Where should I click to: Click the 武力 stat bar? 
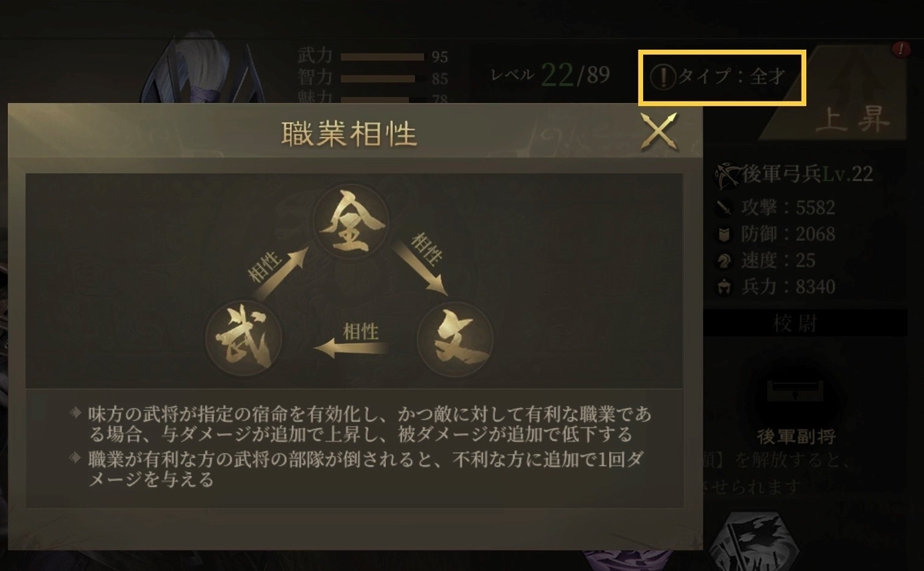[383, 57]
